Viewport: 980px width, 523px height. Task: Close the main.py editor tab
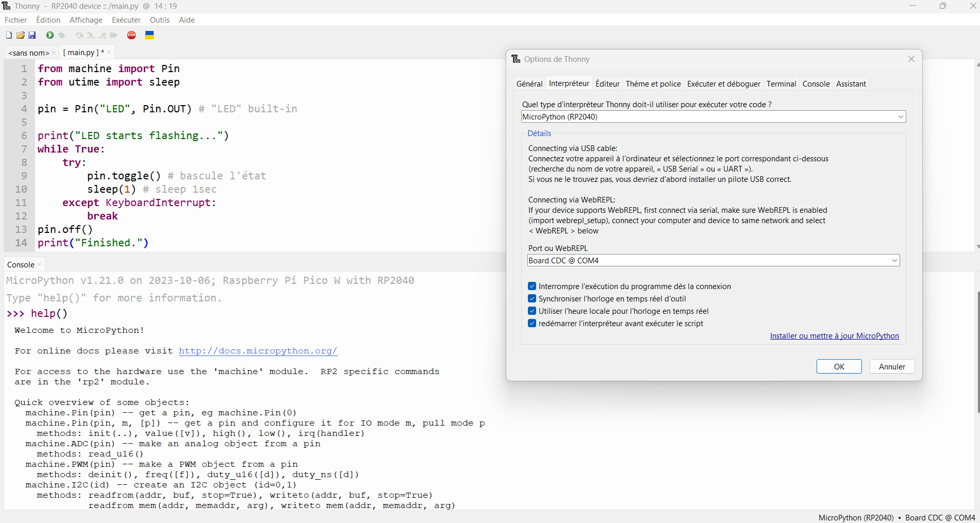(x=109, y=52)
